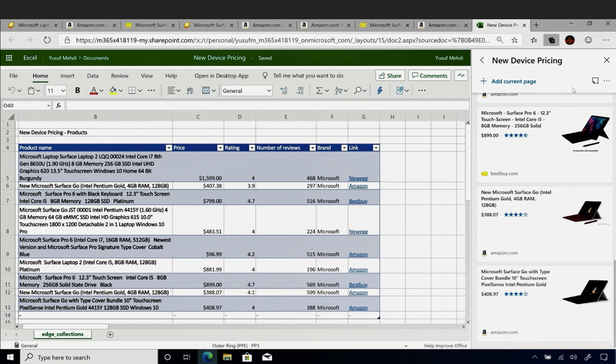
Task: Open the Mail app from taskbar
Action: 267,357
